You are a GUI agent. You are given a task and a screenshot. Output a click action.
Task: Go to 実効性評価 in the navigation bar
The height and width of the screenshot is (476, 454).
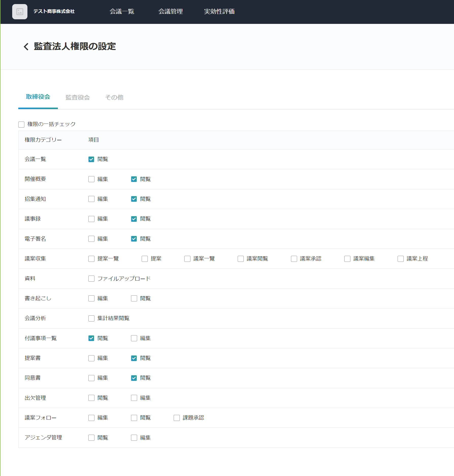(x=219, y=12)
